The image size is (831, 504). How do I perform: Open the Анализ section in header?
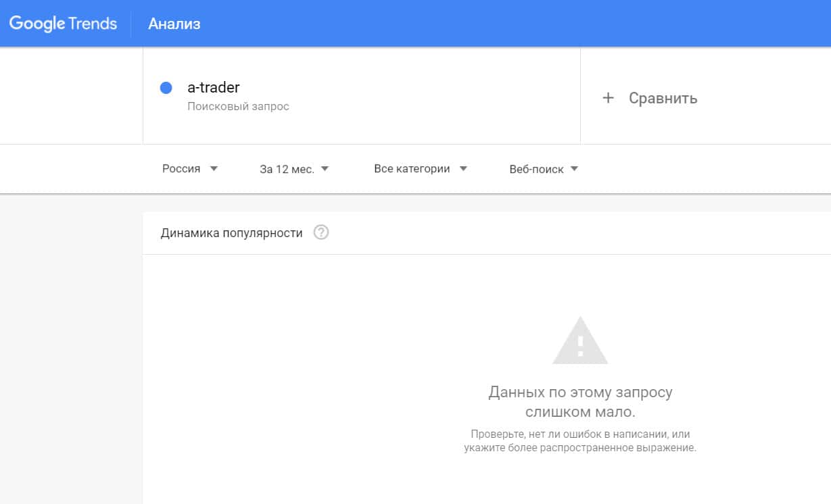tap(174, 24)
